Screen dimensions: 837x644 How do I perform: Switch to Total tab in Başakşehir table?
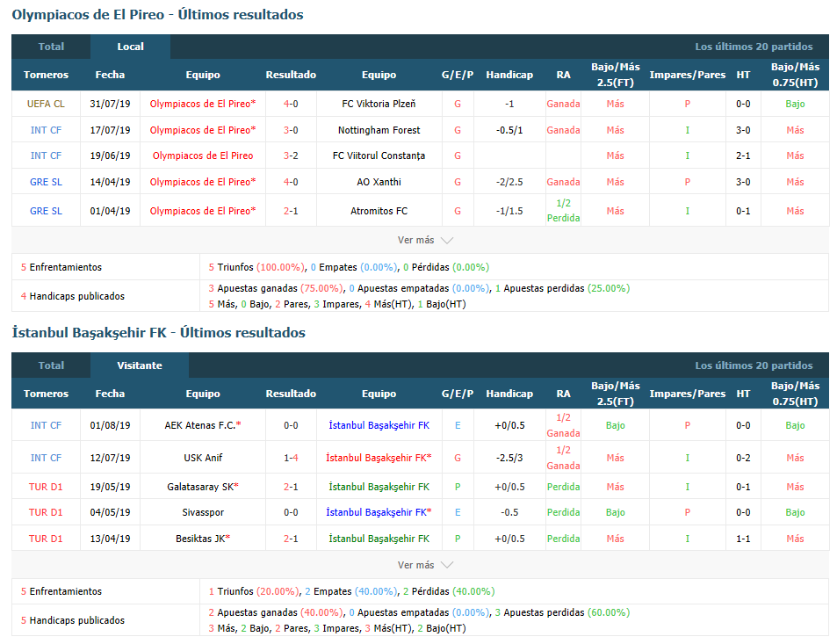[51, 365]
